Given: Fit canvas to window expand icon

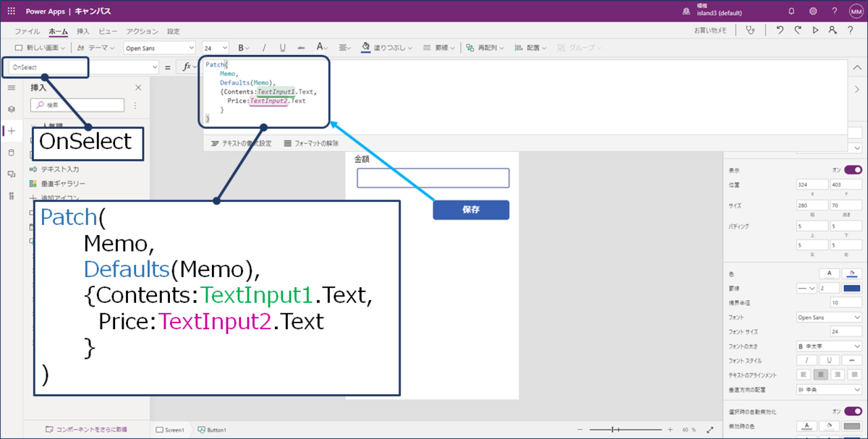Looking at the screenshot, I should [x=710, y=430].
